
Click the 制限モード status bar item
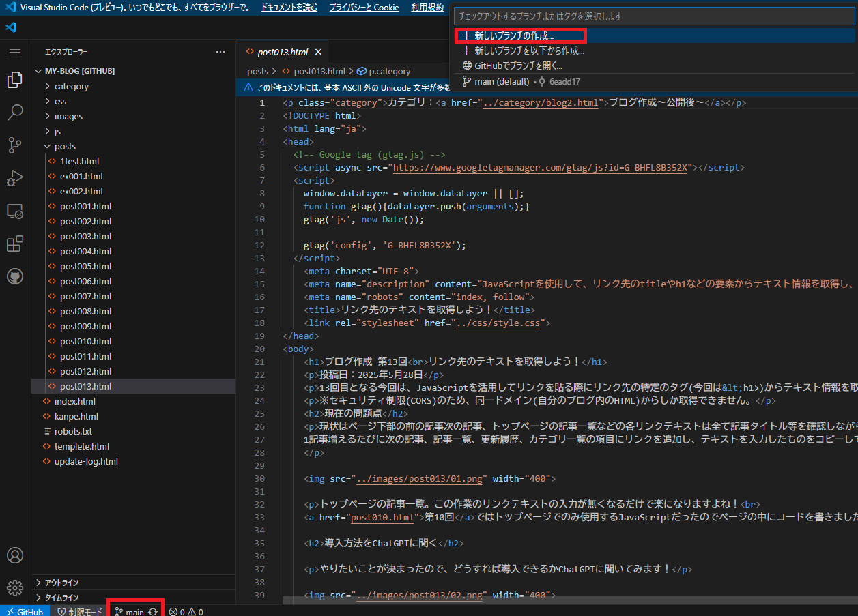(x=80, y=612)
